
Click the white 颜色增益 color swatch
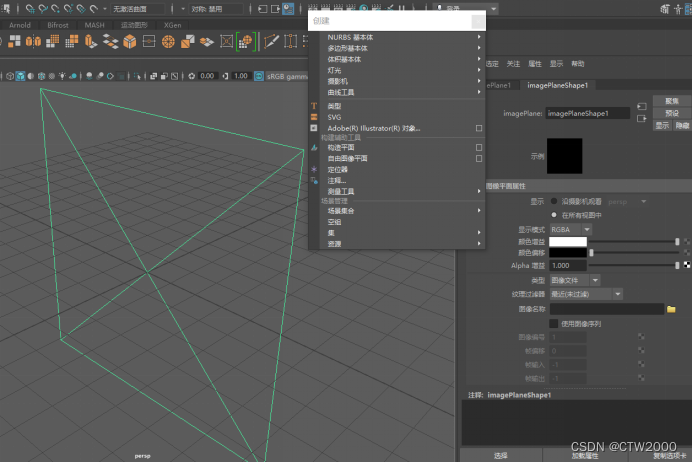click(568, 242)
